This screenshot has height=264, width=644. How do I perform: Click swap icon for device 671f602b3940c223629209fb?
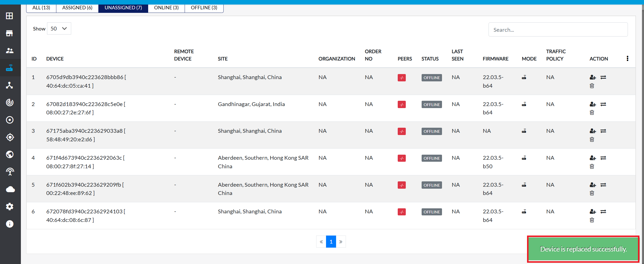[x=603, y=185]
